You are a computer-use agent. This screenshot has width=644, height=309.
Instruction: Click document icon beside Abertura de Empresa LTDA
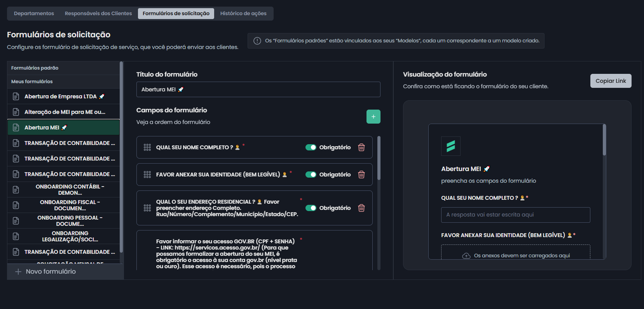[16, 96]
